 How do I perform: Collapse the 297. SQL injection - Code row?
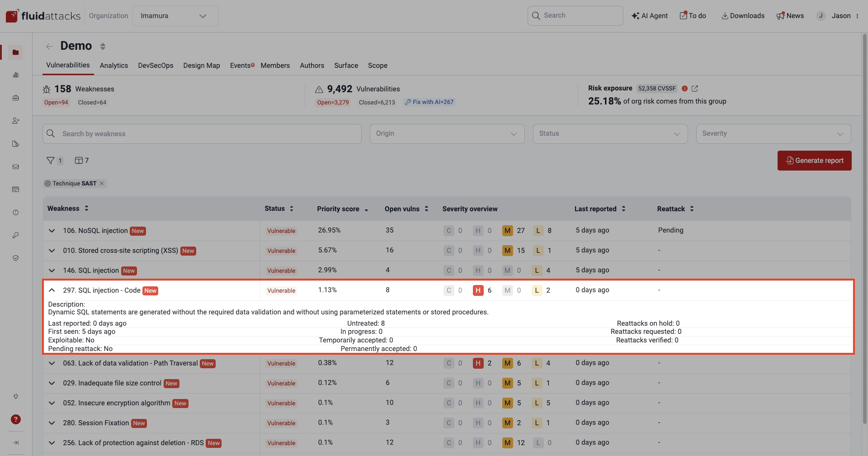pyautogui.click(x=52, y=290)
